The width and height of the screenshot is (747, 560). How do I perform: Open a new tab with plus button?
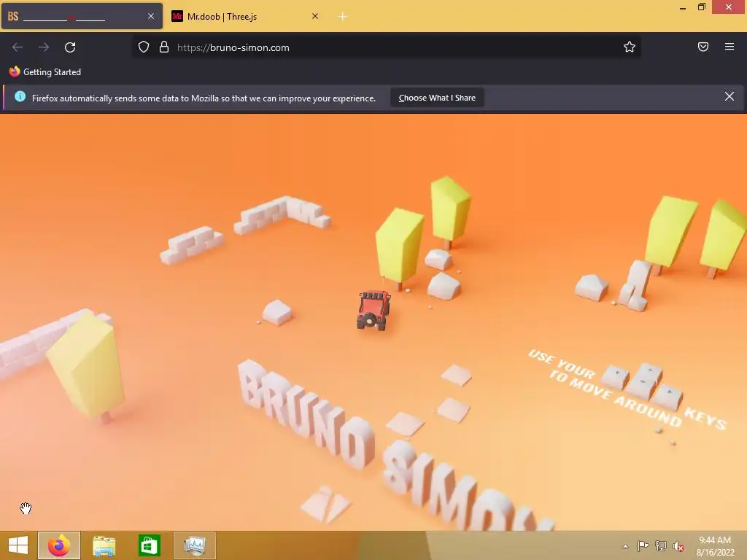point(343,17)
